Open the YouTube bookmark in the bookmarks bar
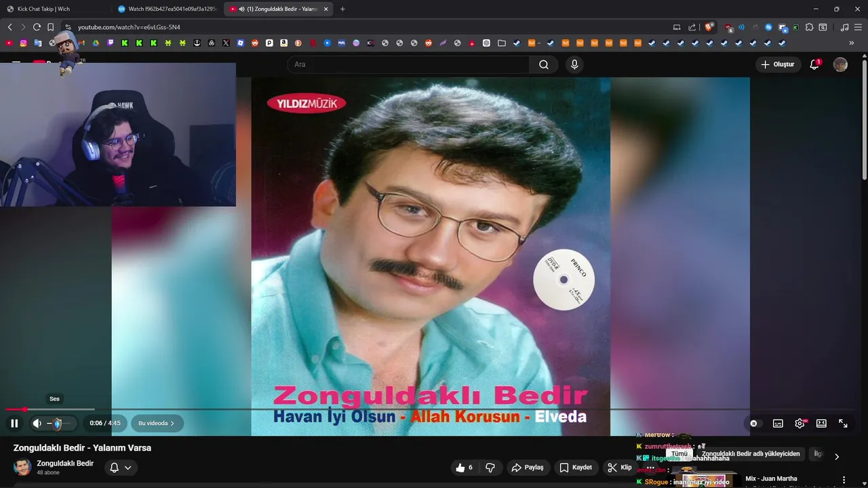Image resolution: width=868 pixels, height=488 pixels. pyautogui.click(x=9, y=43)
